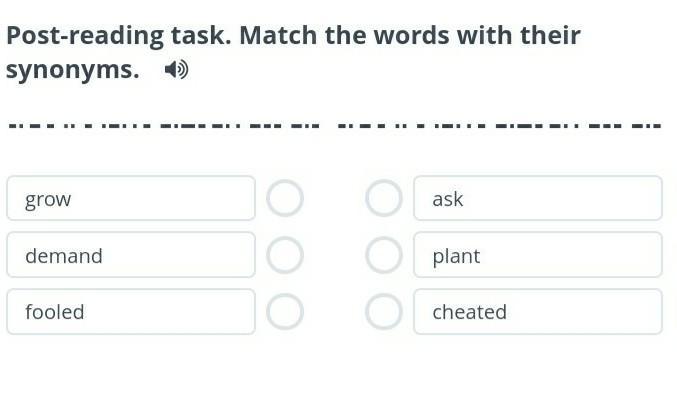Select the connector circle next to demand
The image size is (677, 396).
[285, 255]
